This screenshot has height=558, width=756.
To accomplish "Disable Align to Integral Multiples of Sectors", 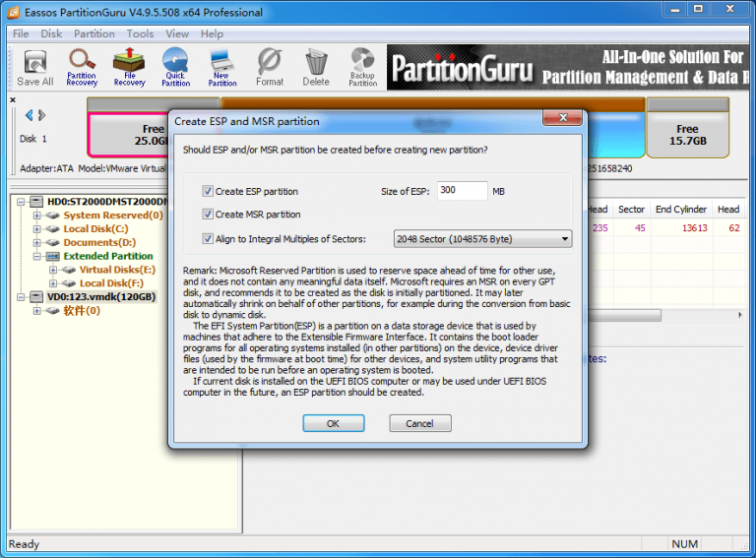I will coord(208,238).
